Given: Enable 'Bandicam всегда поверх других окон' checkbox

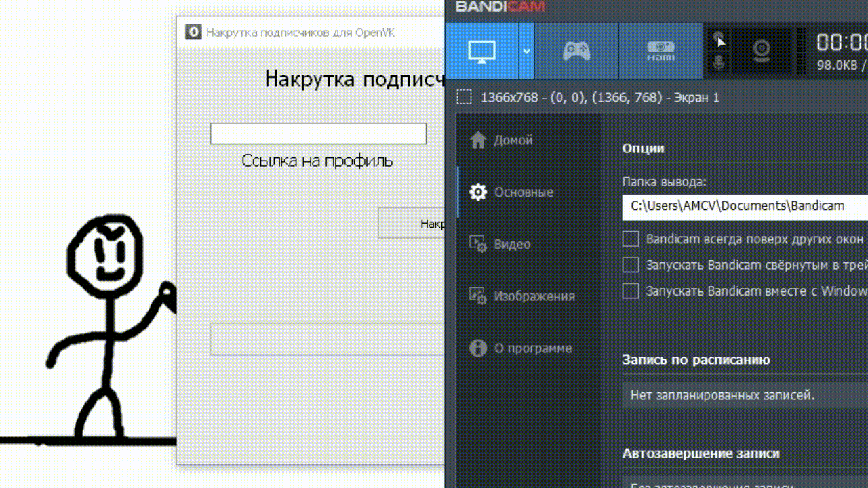Looking at the screenshot, I should (x=631, y=239).
